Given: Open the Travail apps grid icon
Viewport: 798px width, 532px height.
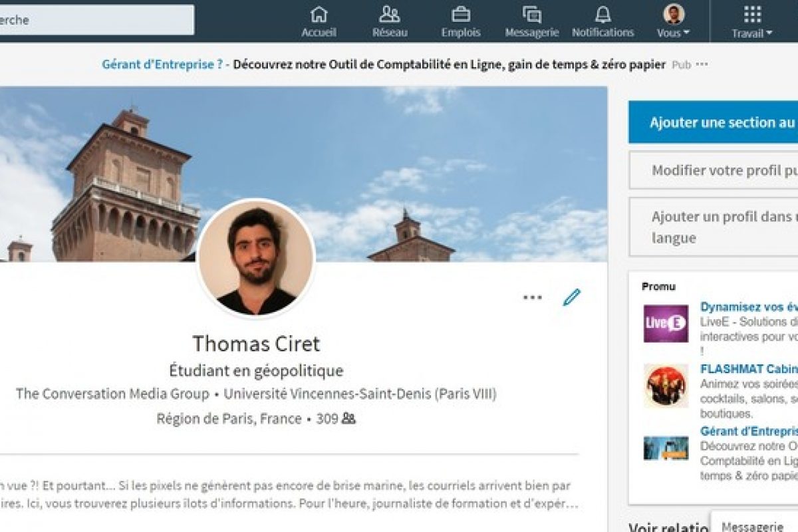Looking at the screenshot, I should point(752,14).
